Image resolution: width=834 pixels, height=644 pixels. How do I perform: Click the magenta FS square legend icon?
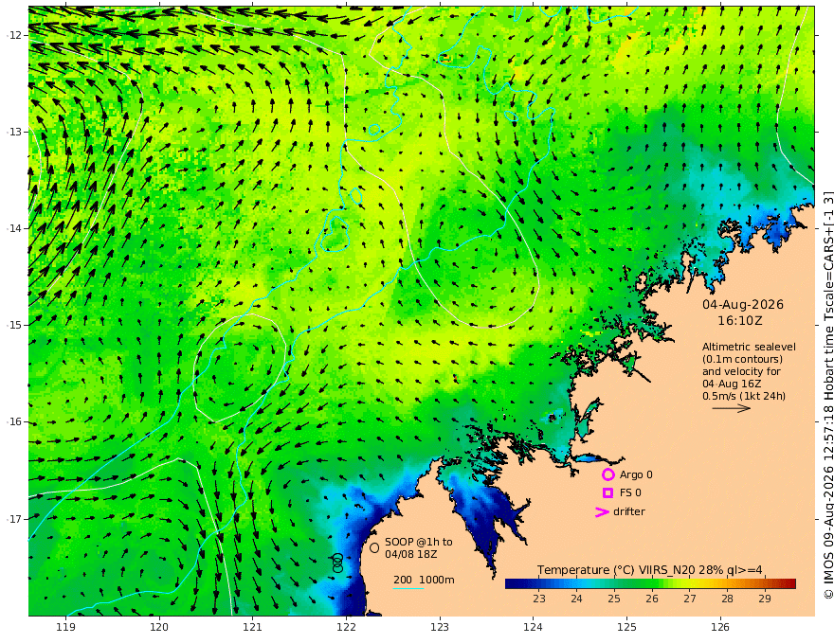(x=607, y=492)
